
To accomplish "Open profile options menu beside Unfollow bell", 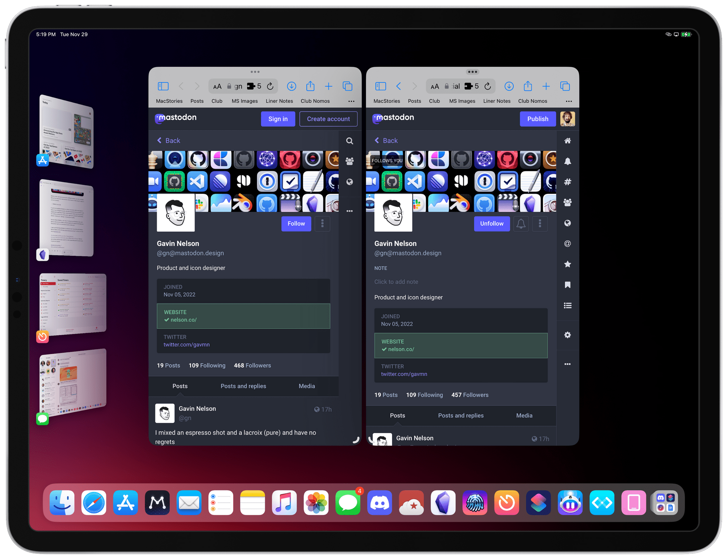I will click(x=540, y=224).
